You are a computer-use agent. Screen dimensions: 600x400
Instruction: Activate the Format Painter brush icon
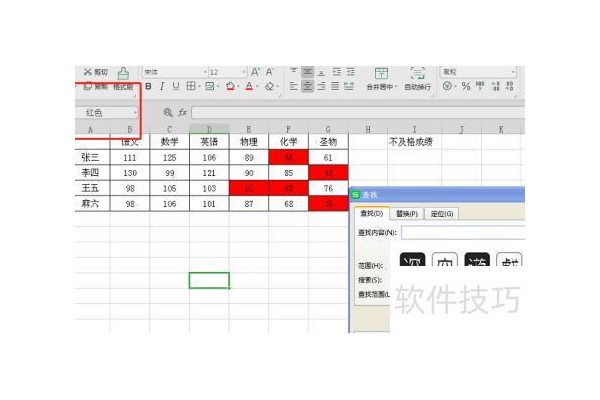tap(123, 72)
